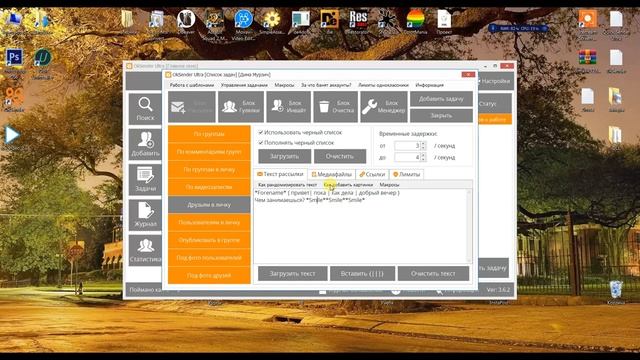The image size is (640, 360).
Task: Open the blue play-arrow desktop shortcut
Action: (12, 136)
